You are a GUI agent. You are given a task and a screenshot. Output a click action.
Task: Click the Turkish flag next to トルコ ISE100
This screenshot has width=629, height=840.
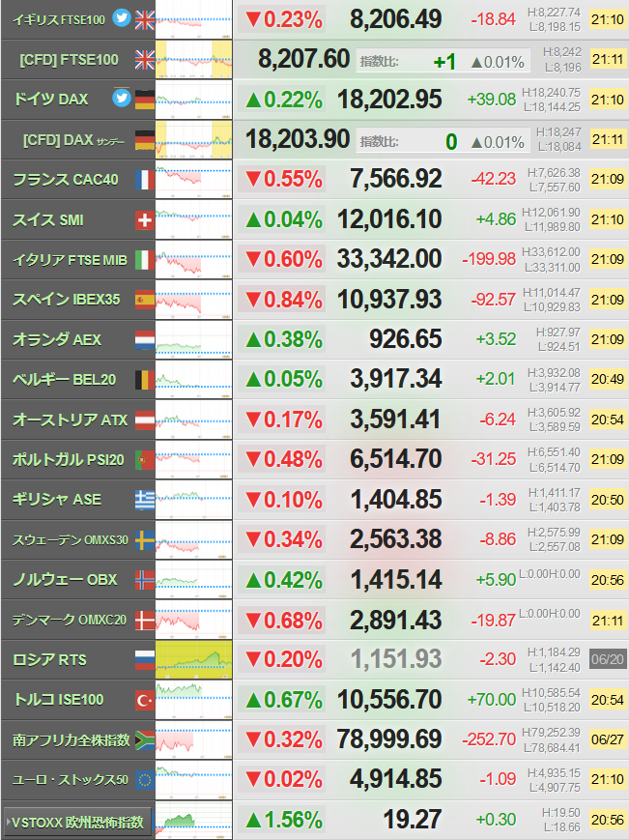click(x=145, y=700)
